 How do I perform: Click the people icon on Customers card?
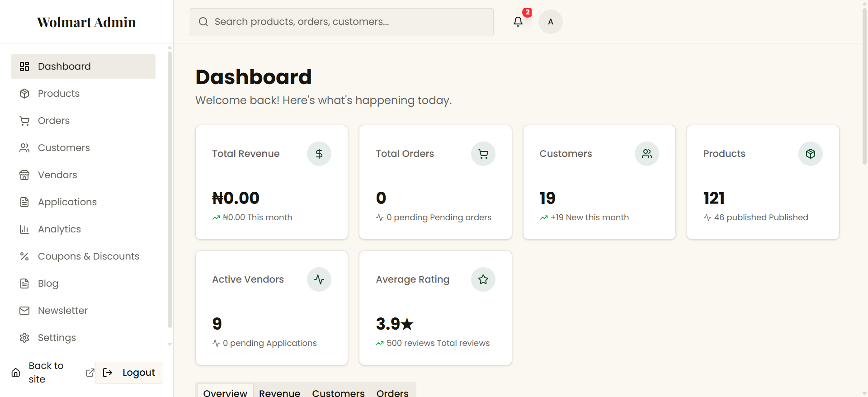tap(647, 154)
